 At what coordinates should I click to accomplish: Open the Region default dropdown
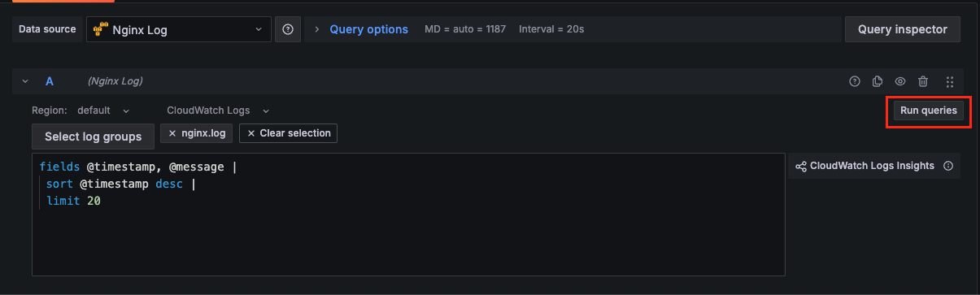tap(103, 111)
